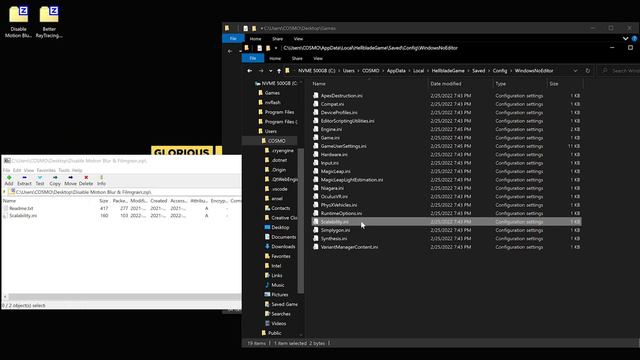The width and height of the screenshot is (640, 360).
Task: Open Home tab in the Games Explorer window
Action: (x=255, y=39)
